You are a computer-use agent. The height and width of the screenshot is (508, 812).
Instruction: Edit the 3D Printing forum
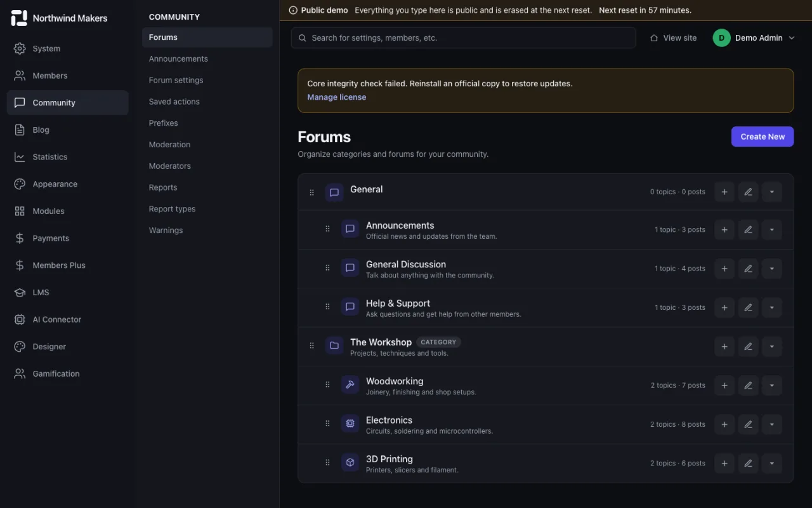(x=749, y=464)
